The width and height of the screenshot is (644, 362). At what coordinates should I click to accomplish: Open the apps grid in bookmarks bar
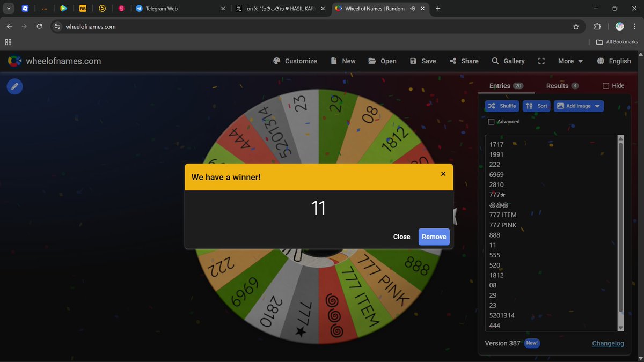coord(8,42)
